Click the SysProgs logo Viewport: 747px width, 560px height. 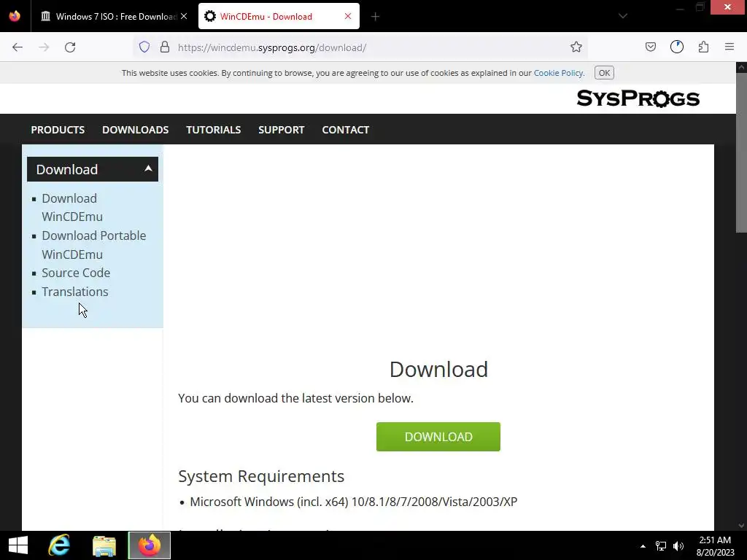(638, 98)
